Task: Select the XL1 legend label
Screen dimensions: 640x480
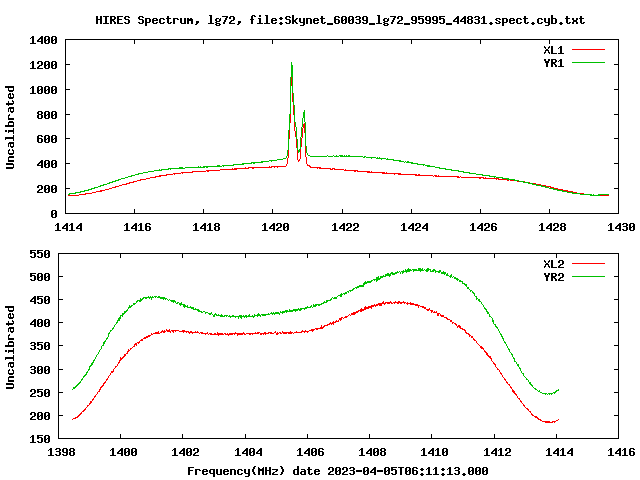Action: (x=553, y=50)
